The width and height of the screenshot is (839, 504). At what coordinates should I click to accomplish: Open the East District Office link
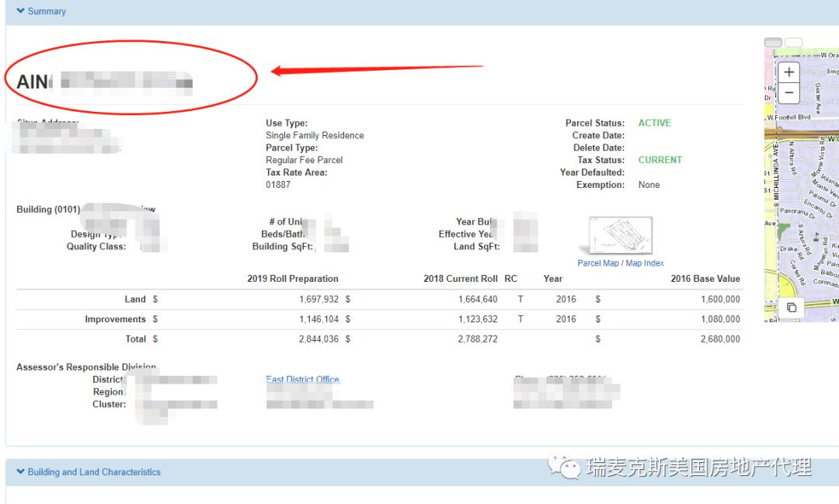(302, 379)
